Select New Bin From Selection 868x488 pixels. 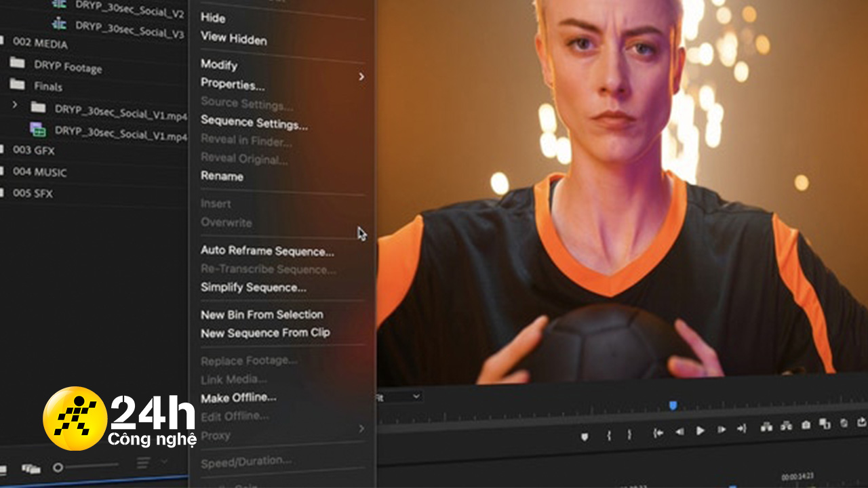tap(262, 314)
